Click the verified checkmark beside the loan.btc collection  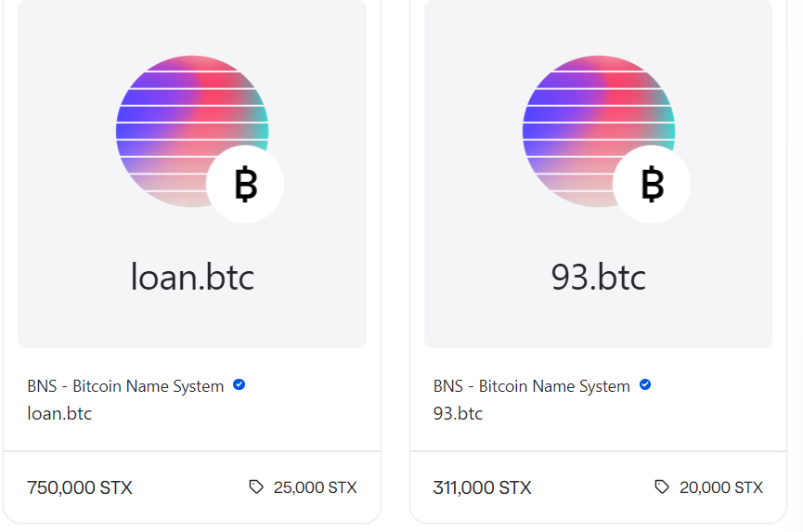pyautogui.click(x=239, y=384)
